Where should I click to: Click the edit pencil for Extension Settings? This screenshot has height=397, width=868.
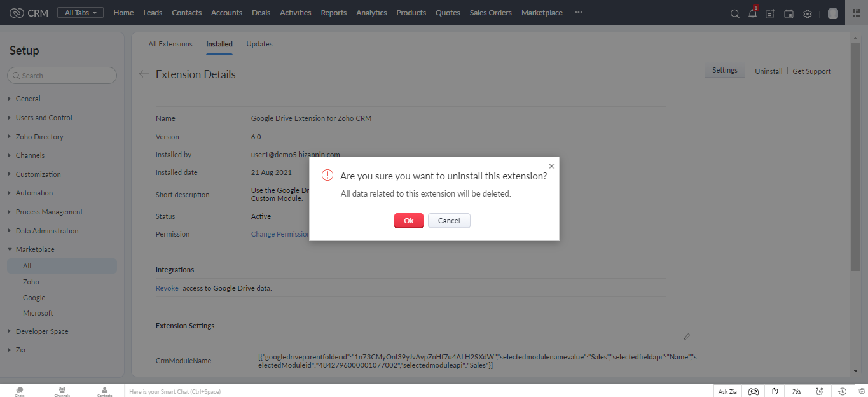[x=687, y=337]
